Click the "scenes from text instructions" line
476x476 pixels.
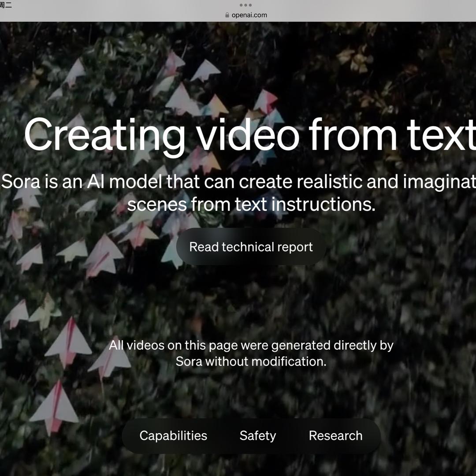(251, 205)
